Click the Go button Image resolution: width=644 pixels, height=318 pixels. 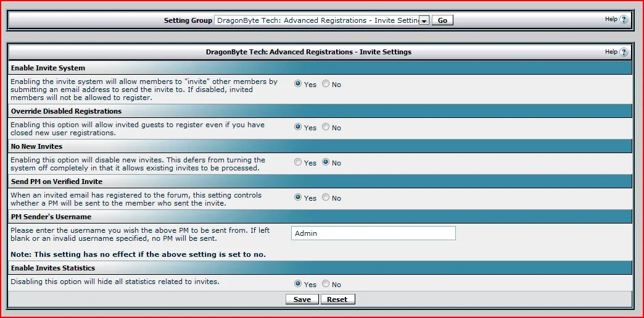[x=442, y=20]
